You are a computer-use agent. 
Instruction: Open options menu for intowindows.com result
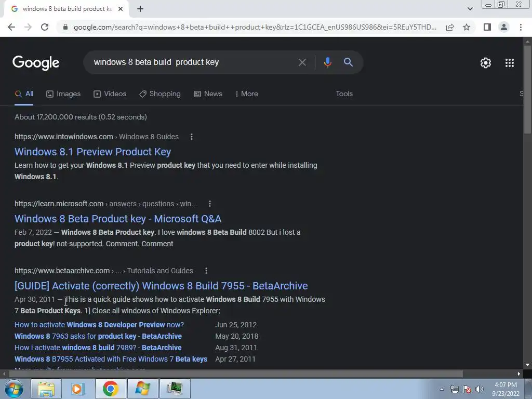point(192,137)
